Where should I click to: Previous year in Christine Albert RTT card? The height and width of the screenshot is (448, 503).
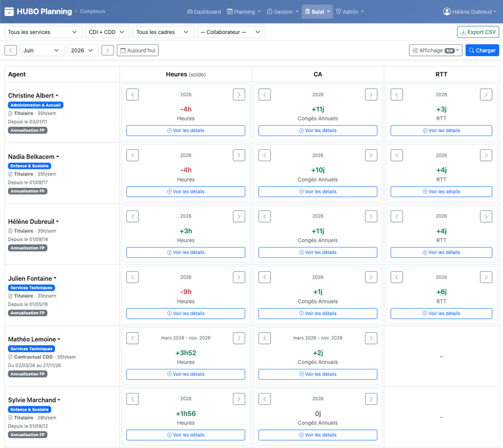click(397, 95)
